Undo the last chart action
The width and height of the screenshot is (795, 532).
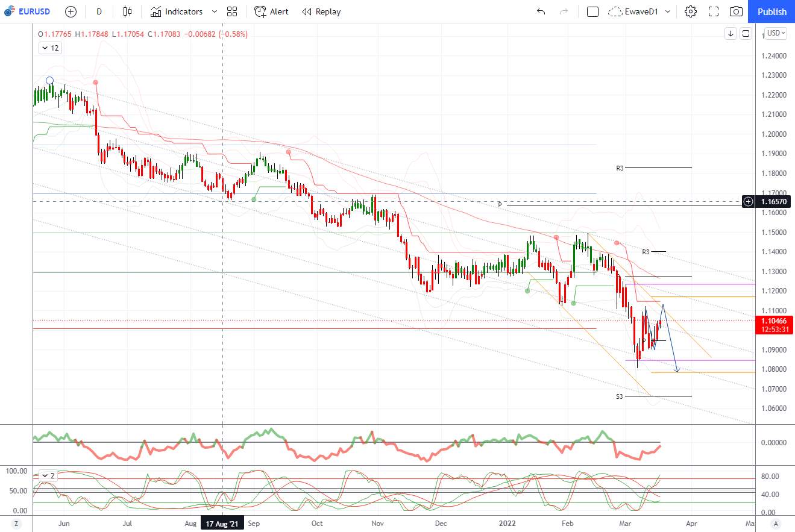(541, 11)
